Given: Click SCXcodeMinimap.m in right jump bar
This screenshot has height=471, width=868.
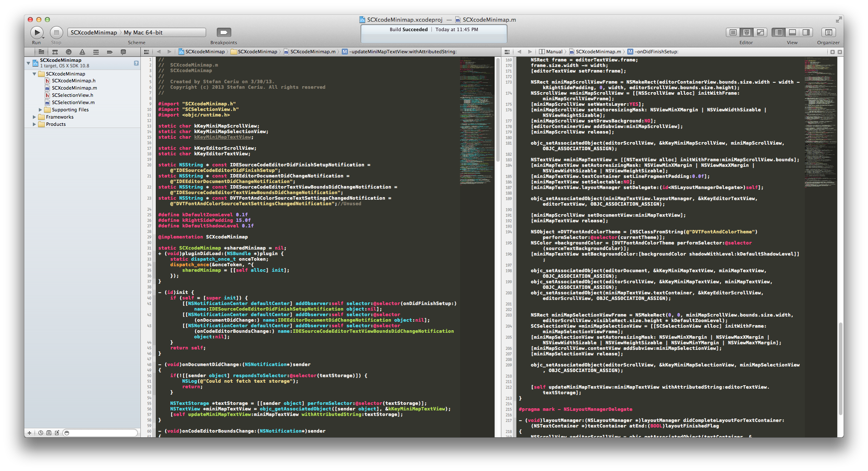Looking at the screenshot, I should click(x=595, y=52).
